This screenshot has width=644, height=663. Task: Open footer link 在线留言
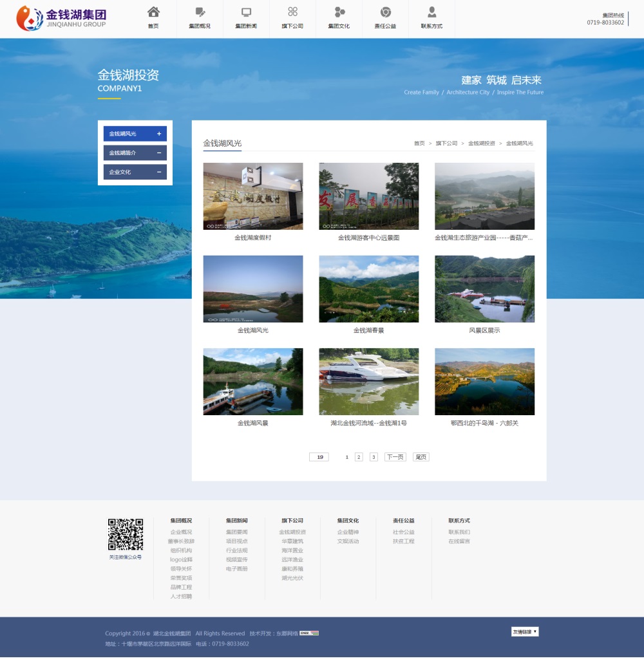pos(459,541)
